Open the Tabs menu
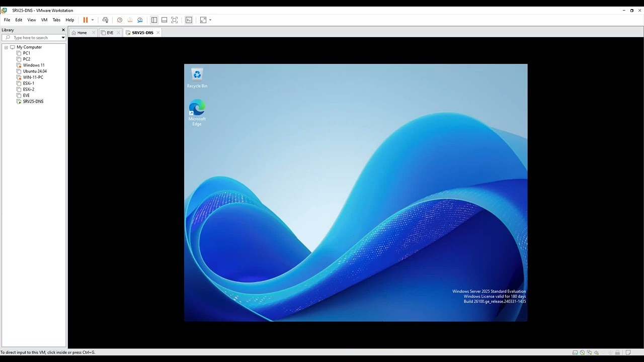Image resolution: width=644 pixels, height=362 pixels. click(56, 20)
